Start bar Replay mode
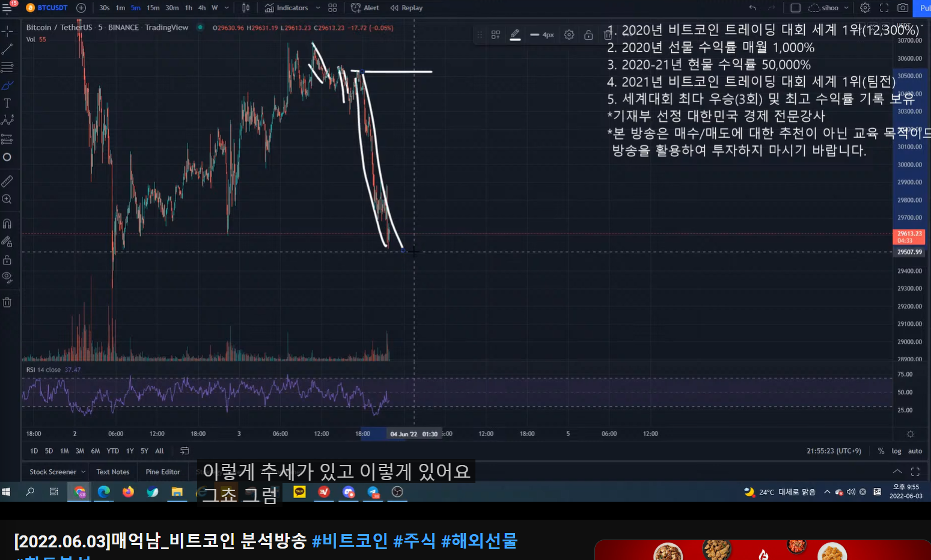This screenshot has width=931, height=560. point(406,8)
